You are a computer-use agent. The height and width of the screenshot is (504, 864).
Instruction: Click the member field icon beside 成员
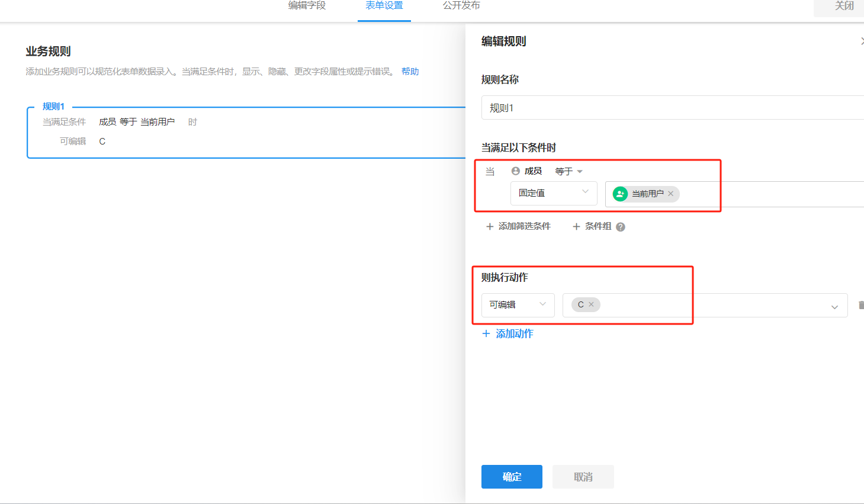tap(515, 171)
